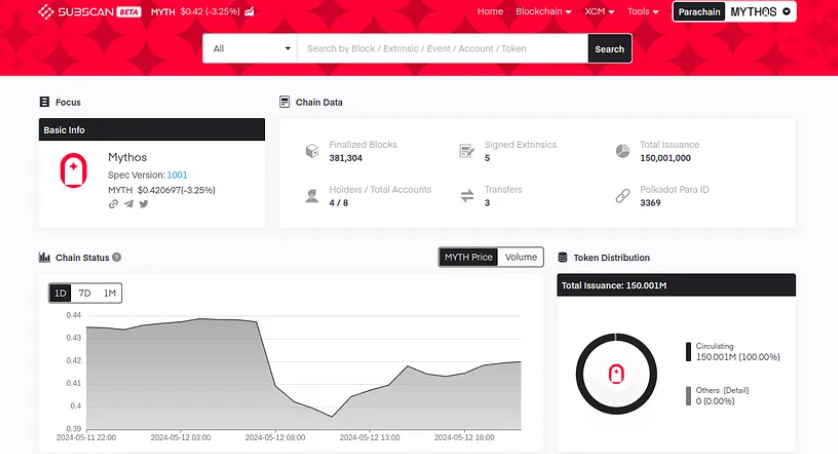The image size is (838, 454).
Task: Expand the Blockchain menu
Action: [543, 12]
